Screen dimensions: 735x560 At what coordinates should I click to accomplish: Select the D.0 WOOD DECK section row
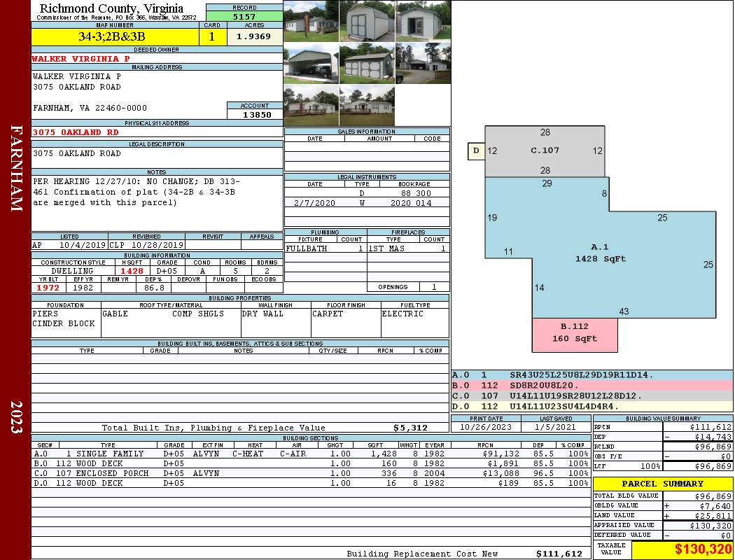tap(311, 483)
